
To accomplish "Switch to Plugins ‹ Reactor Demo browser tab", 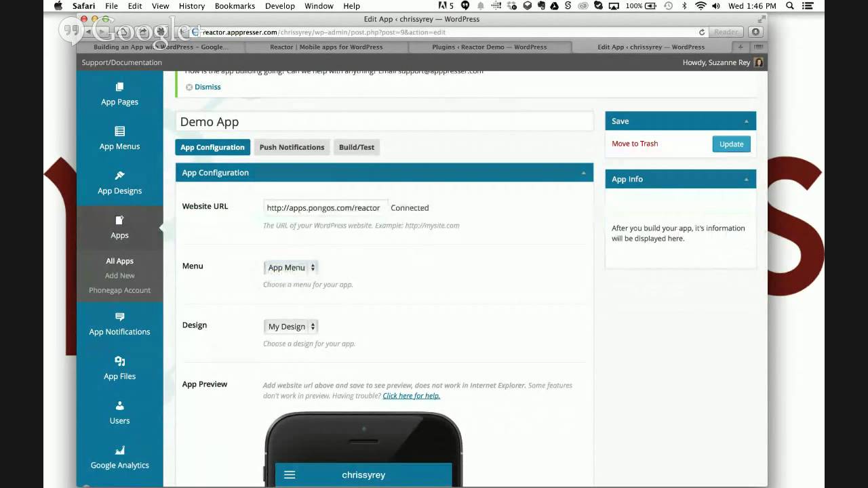I will pyautogui.click(x=490, y=47).
